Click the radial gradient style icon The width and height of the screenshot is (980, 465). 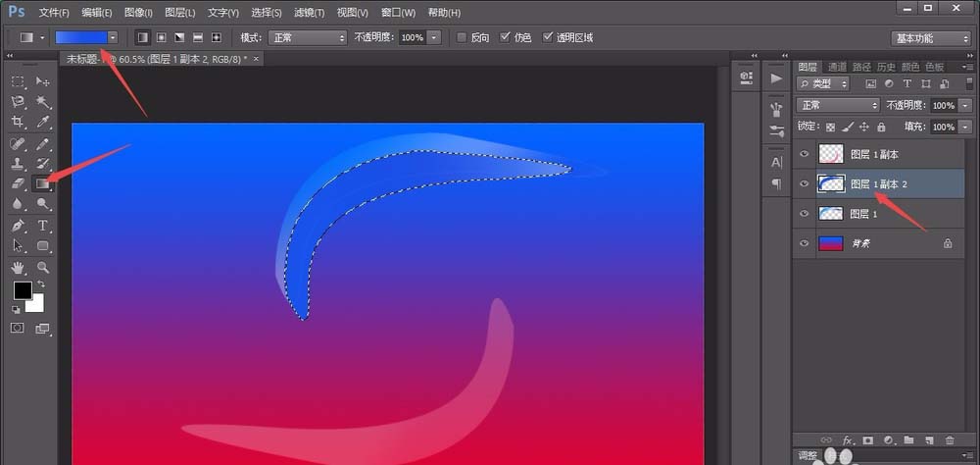click(x=161, y=37)
